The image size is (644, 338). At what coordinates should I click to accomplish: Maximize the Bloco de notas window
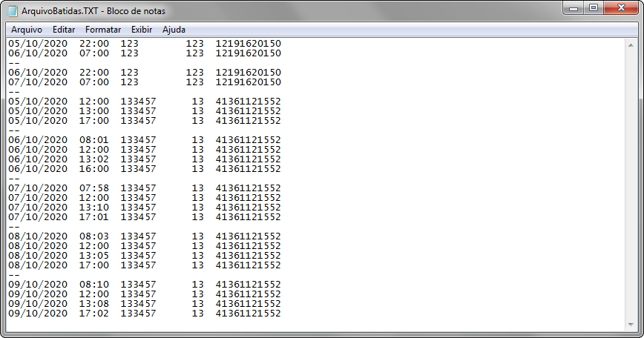594,8
